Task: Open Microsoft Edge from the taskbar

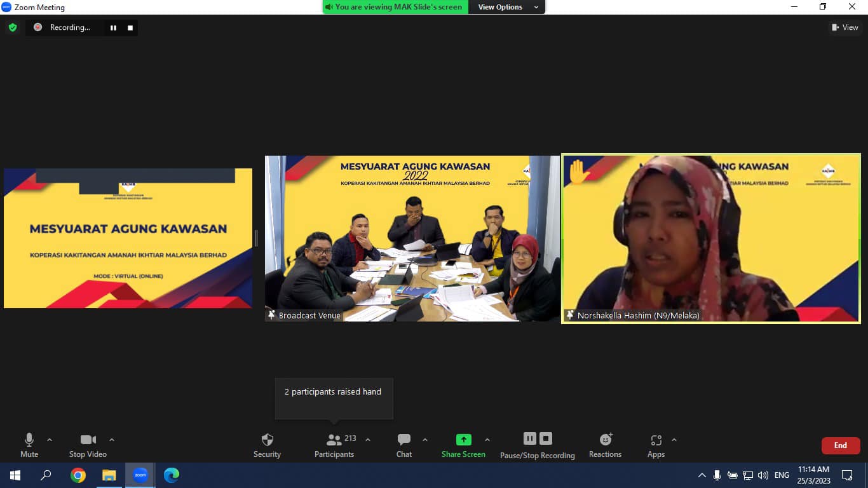Action: (x=172, y=475)
